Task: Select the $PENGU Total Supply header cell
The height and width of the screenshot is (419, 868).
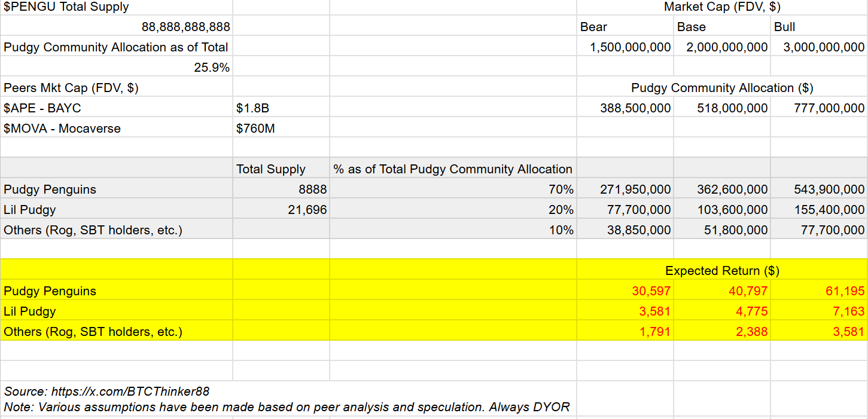Action: point(66,7)
